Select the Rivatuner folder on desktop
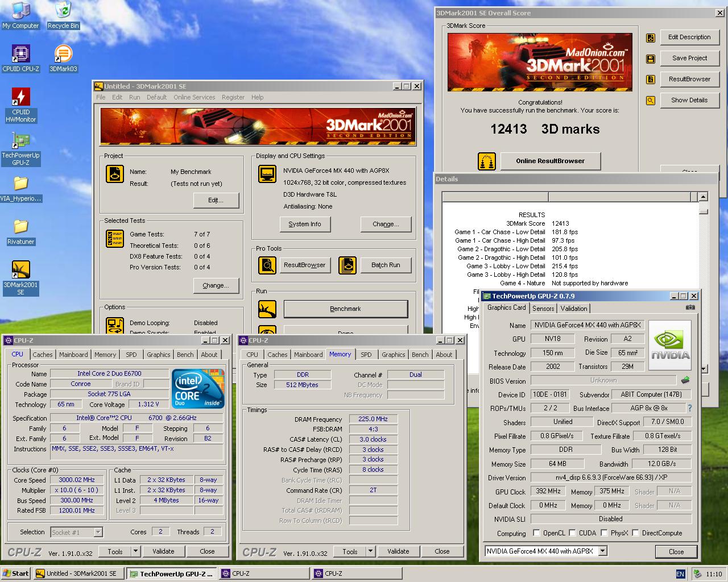The height and width of the screenshot is (582, 728). click(20, 232)
